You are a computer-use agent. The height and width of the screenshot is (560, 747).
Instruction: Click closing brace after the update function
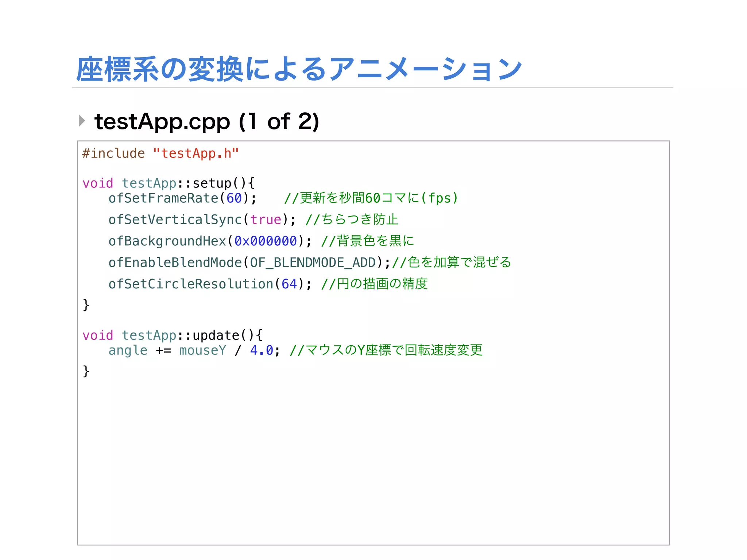pos(86,371)
